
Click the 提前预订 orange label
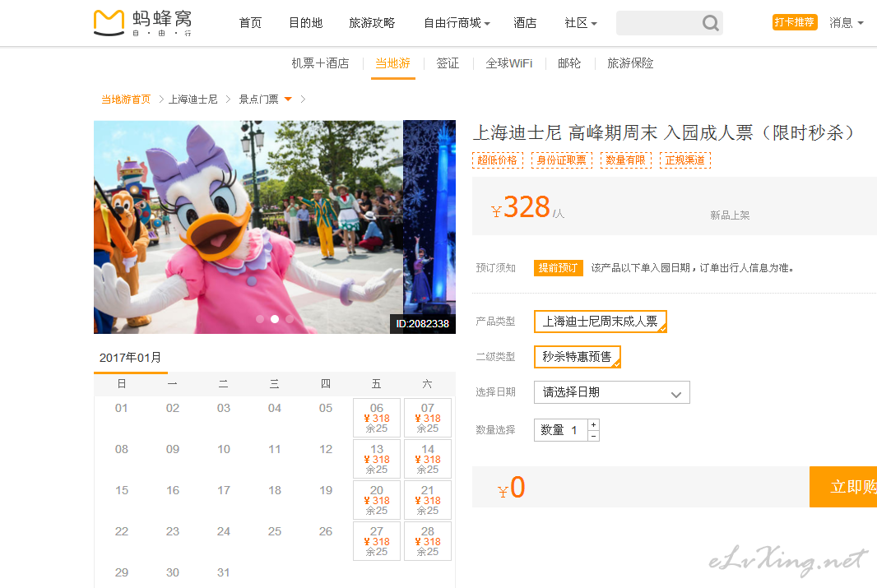point(558,268)
